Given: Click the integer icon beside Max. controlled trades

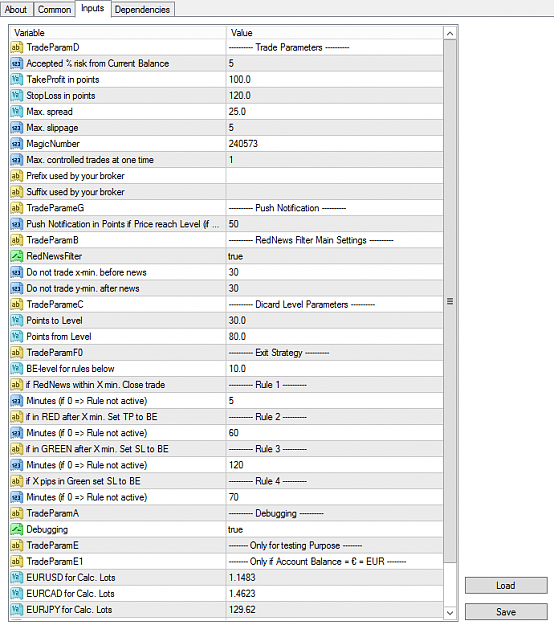Looking at the screenshot, I should tap(16, 160).
